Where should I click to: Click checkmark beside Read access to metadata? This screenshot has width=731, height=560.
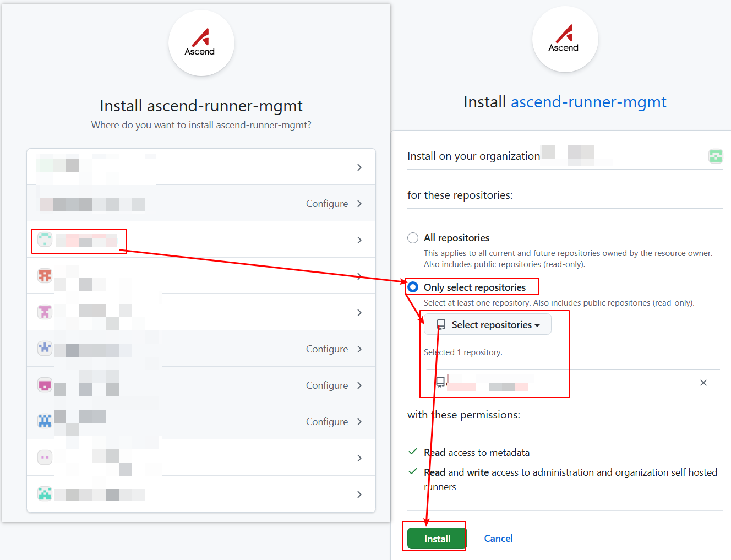413,452
